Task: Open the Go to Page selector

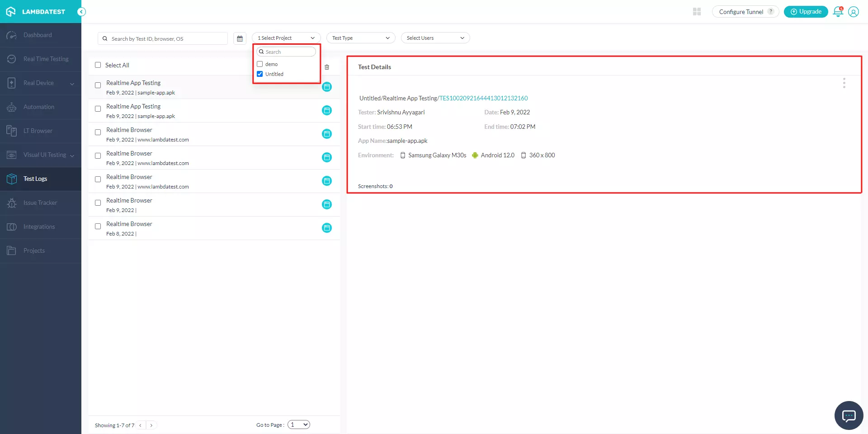Action: [299, 425]
